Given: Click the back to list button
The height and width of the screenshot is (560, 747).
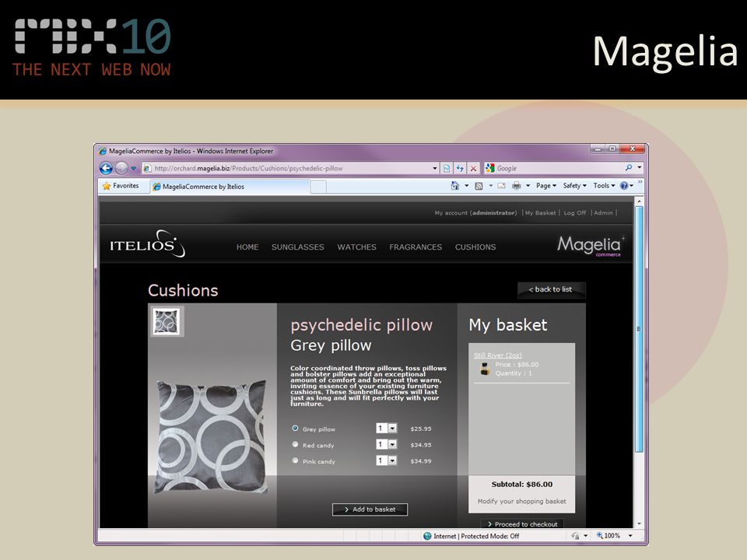Looking at the screenshot, I should pos(551,289).
